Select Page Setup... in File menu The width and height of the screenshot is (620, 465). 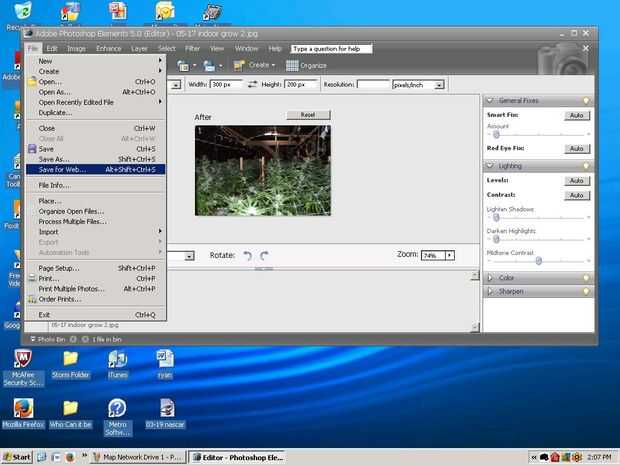tap(95, 268)
